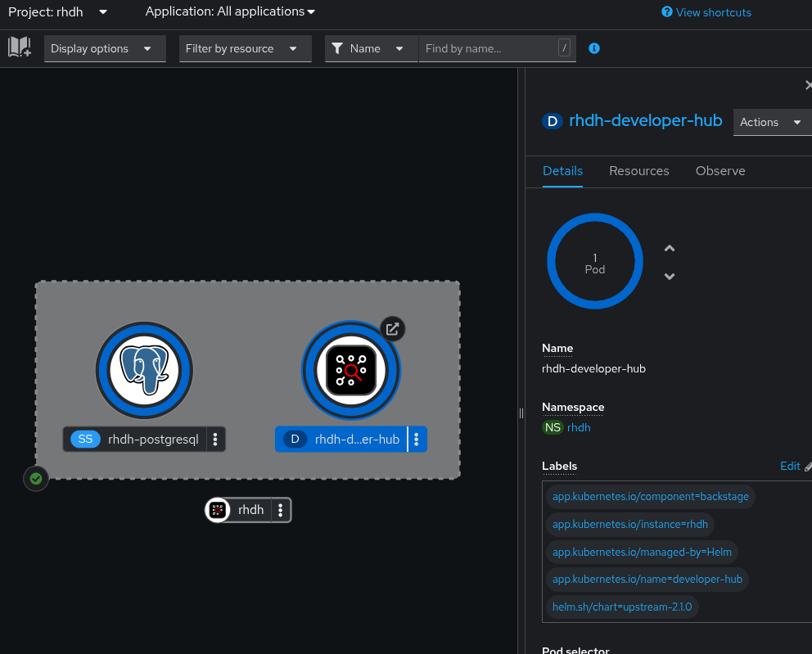The width and height of the screenshot is (812, 654).
Task: Click the green checkmark status icon
Action: (36, 478)
